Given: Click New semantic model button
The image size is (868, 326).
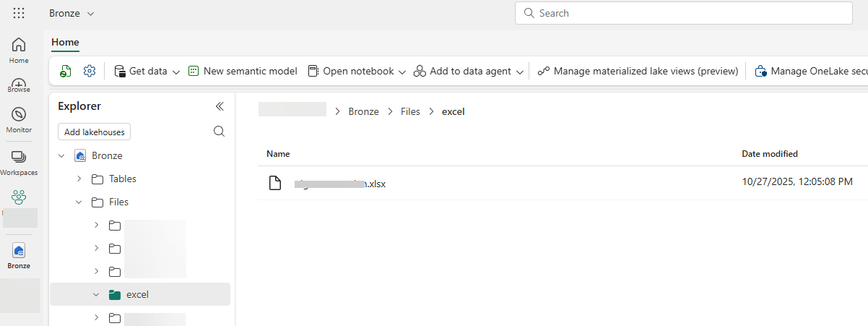Looking at the screenshot, I should (243, 71).
